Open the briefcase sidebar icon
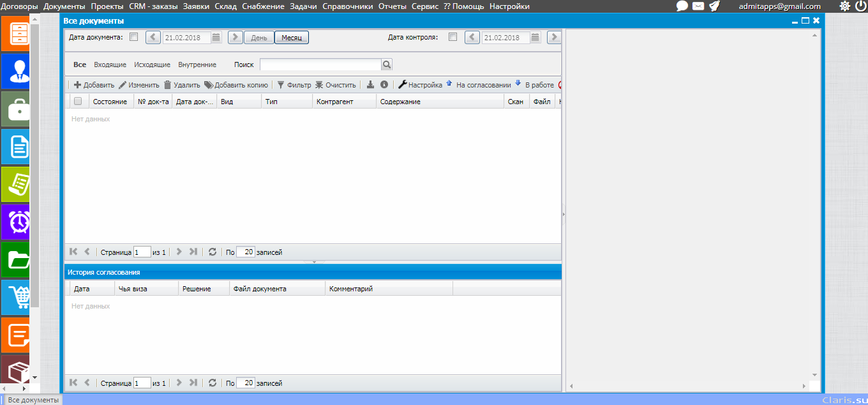 pos(15,109)
